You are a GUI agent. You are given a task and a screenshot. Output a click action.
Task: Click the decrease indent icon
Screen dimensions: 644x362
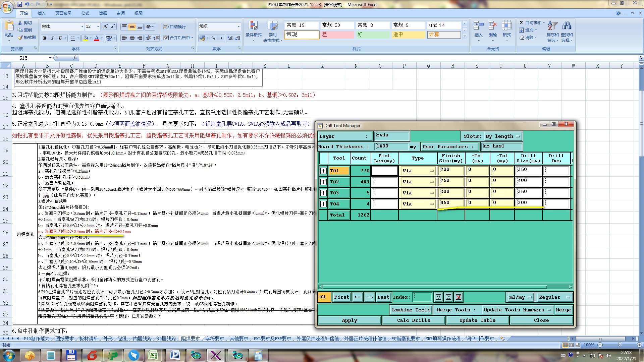click(x=149, y=38)
